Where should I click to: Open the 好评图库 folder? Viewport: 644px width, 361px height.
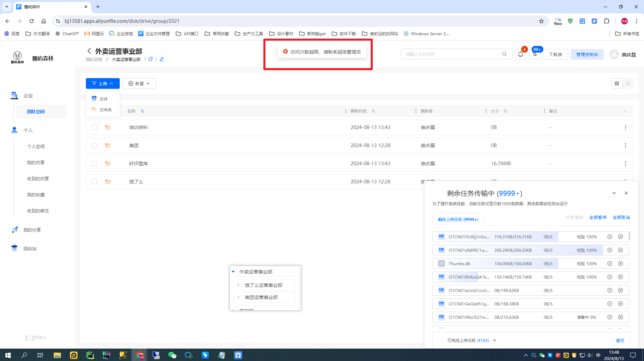pos(139,164)
